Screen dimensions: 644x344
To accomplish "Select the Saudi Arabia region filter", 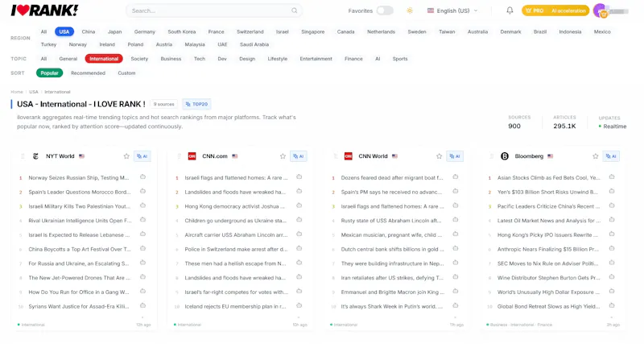I will coord(254,44).
